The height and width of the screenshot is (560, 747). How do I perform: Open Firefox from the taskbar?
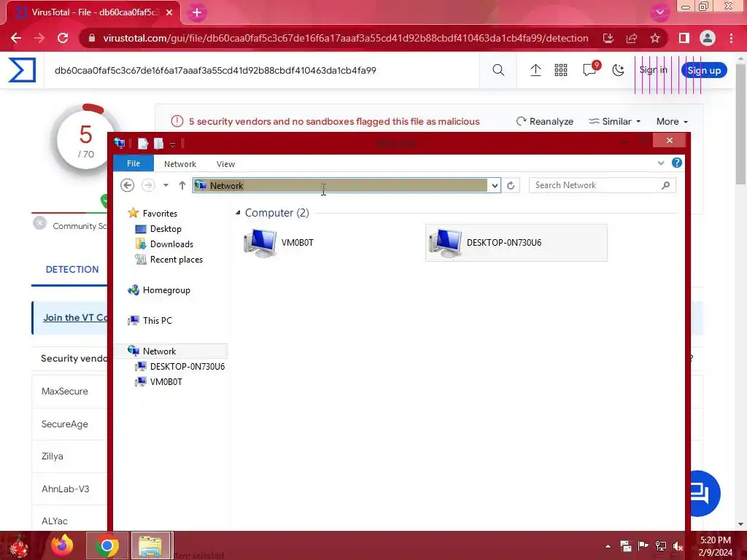[x=63, y=545]
